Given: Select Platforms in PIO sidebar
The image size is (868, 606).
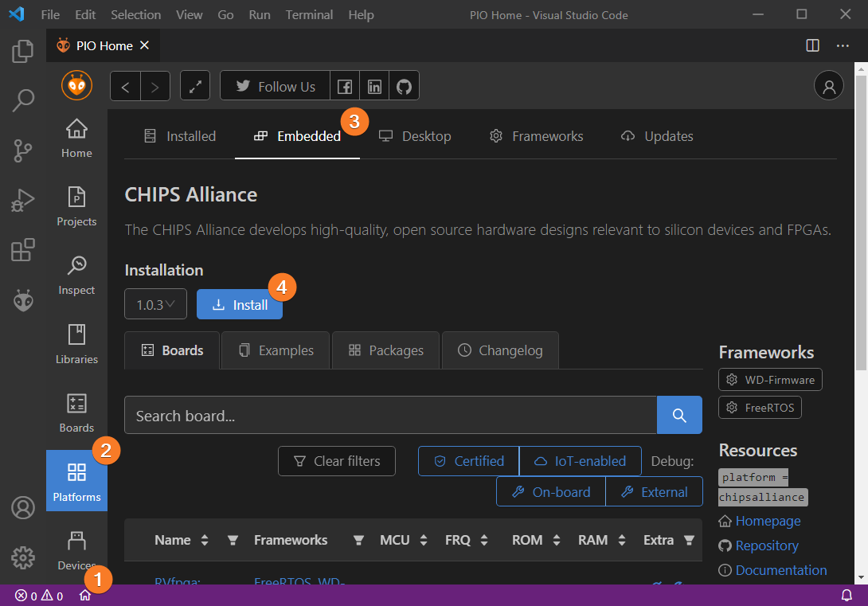Looking at the screenshot, I should pos(76,480).
